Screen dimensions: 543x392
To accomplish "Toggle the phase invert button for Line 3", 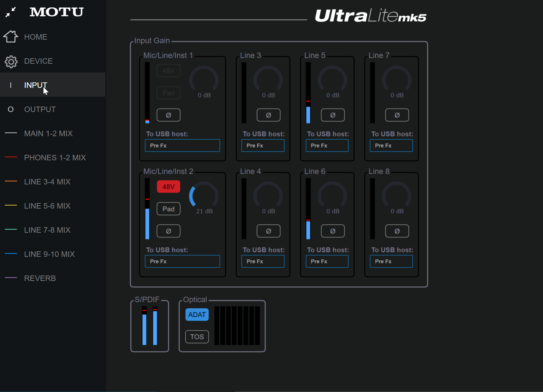I will [x=268, y=115].
